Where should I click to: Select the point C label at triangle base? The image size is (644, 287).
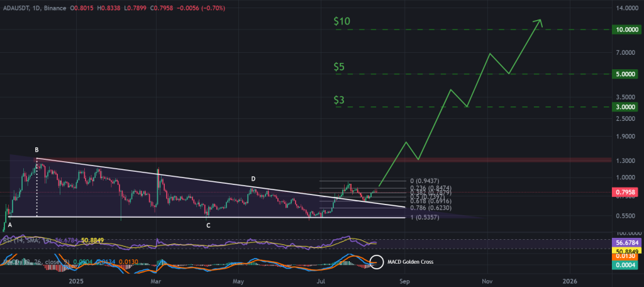(x=208, y=225)
